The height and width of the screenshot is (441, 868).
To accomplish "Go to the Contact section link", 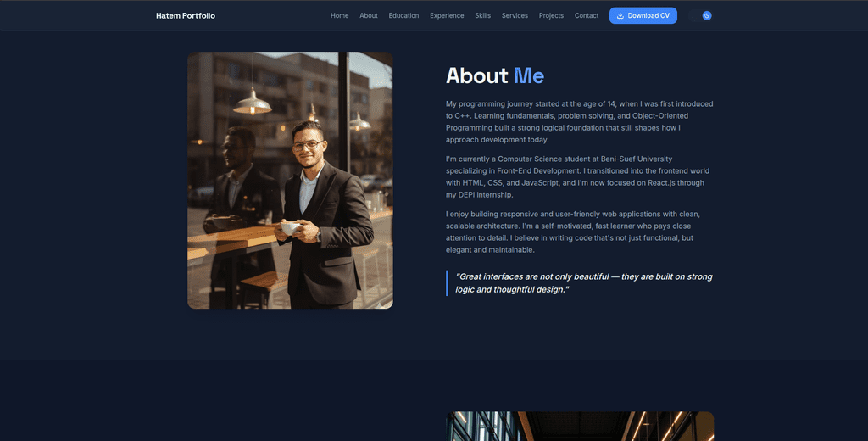I will tap(587, 15).
